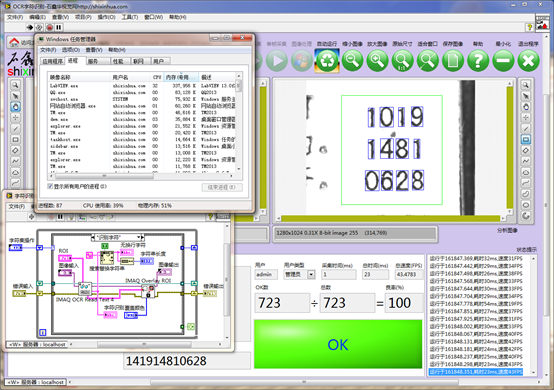Click the red house home button
Viewport: 554px width, 390px height.
point(14,42)
